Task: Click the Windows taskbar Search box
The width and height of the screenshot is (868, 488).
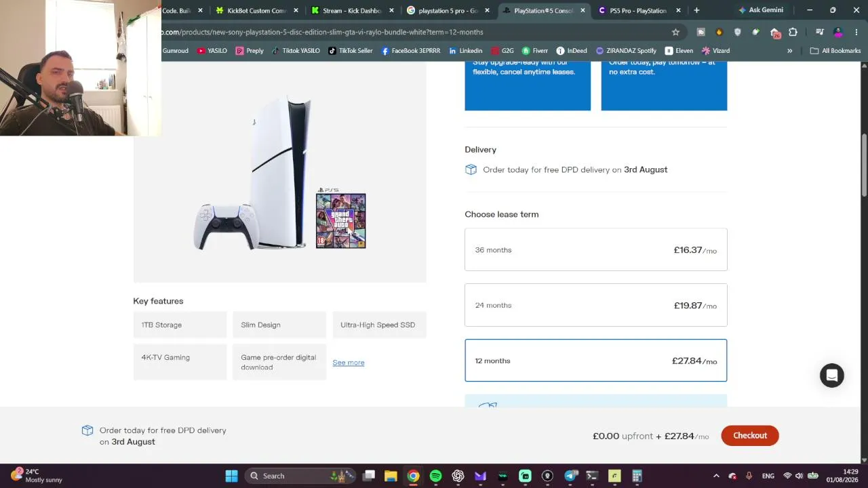Action: pos(300,476)
